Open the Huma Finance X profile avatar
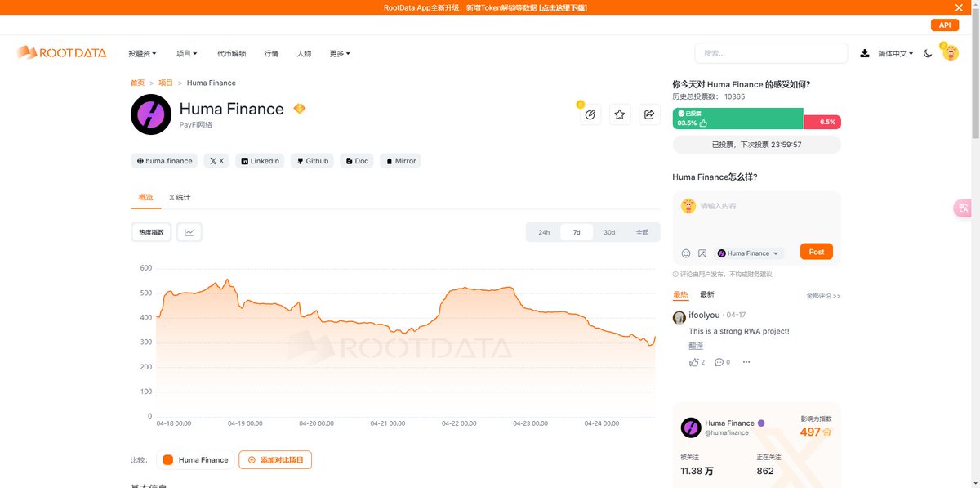The image size is (980, 488). (x=691, y=428)
